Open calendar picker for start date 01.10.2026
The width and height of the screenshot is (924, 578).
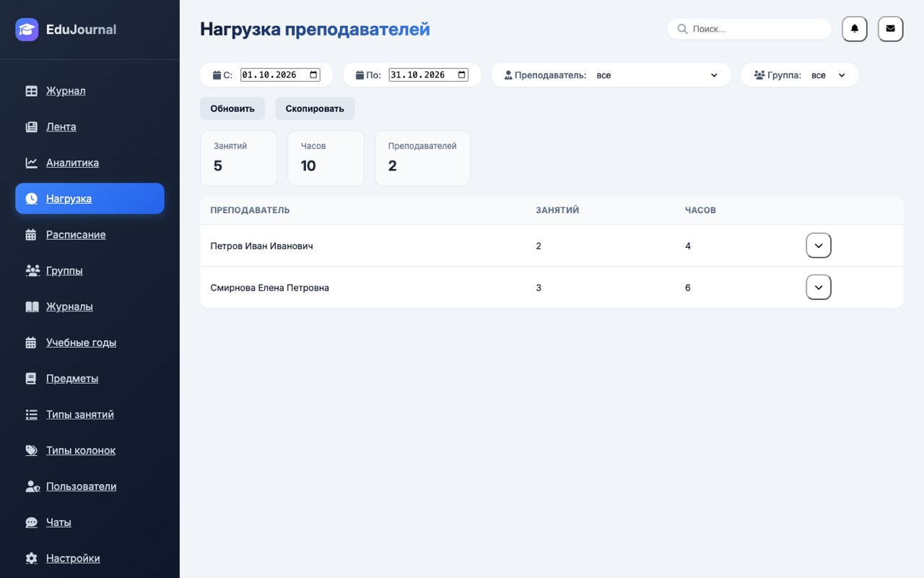click(x=313, y=75)
